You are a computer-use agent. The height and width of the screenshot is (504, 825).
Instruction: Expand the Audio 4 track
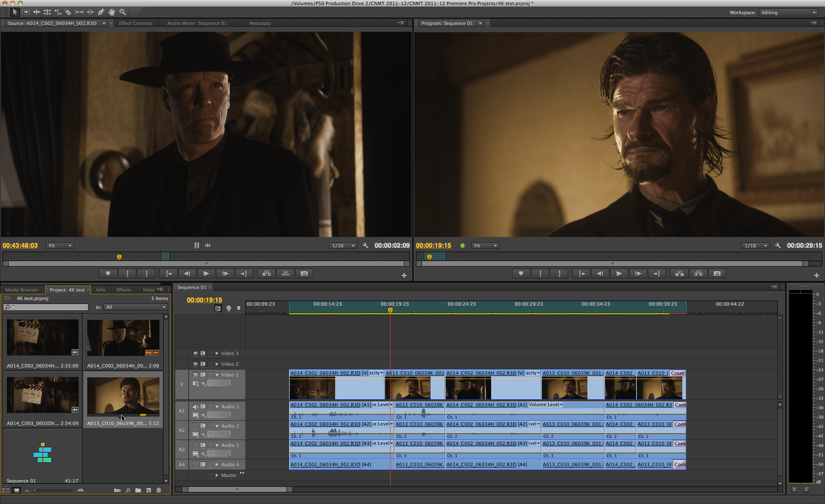click(x=217, y=465)
